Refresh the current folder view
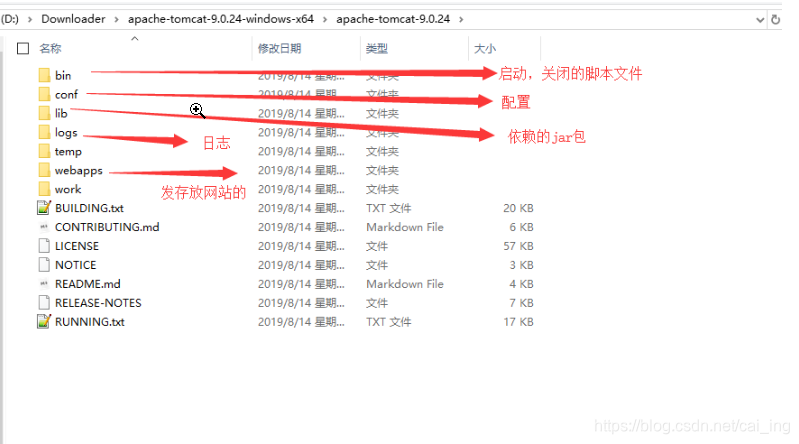 point(776,19)
